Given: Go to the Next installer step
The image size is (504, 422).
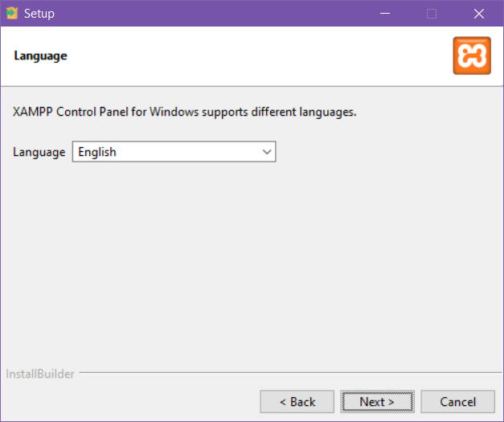Looking at the screenshot, I should [376, 401].
